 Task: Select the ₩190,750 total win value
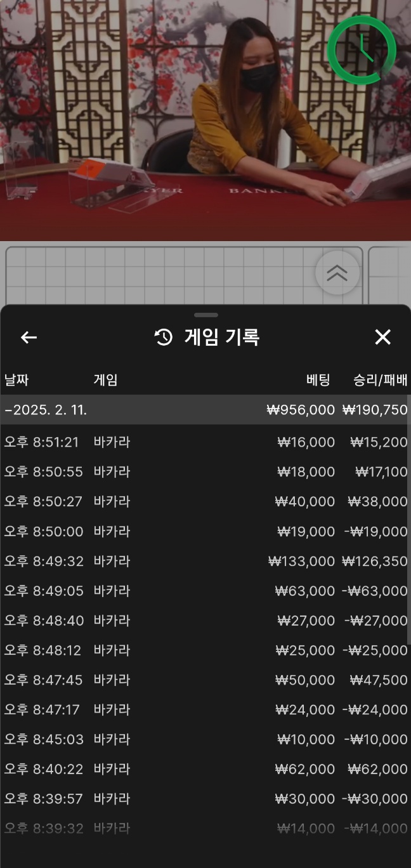(375, 410)
